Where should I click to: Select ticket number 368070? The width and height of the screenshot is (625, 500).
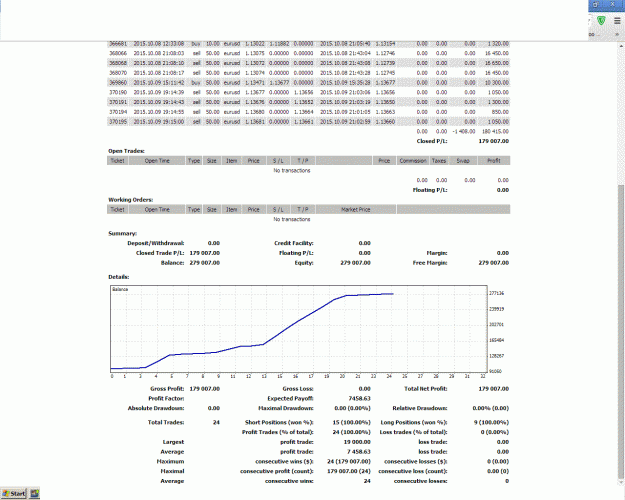click(x=118, y=73)
